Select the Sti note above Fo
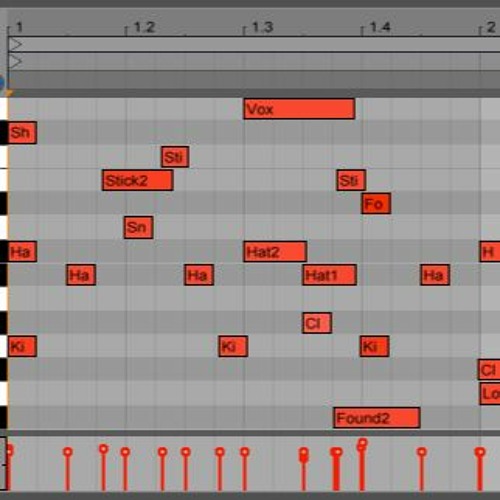The height and width of the screenshot is (500, 500). (351, 180)
